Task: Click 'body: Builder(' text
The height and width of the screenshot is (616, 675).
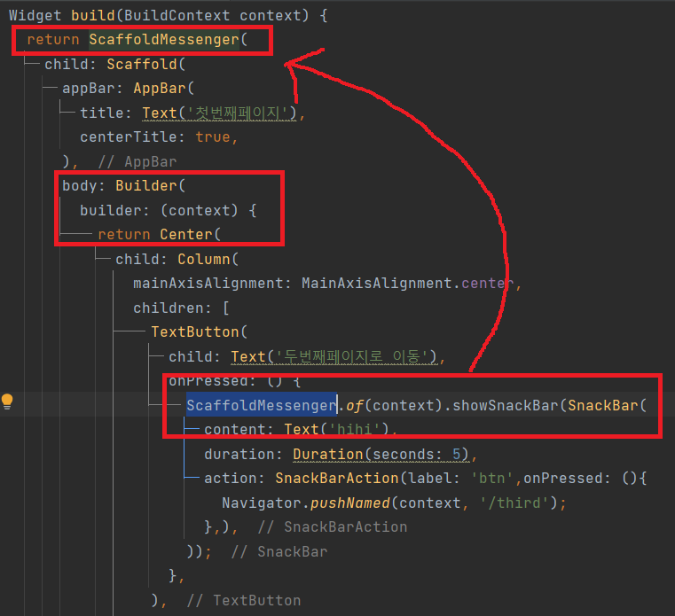Action: (x=123, y=185)
